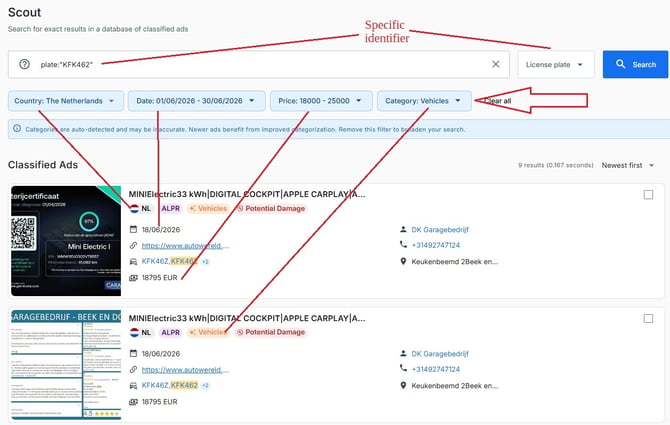670x425 pixels.
Task: Click the phone icon in first ad
Action: (x=403, y=245)
